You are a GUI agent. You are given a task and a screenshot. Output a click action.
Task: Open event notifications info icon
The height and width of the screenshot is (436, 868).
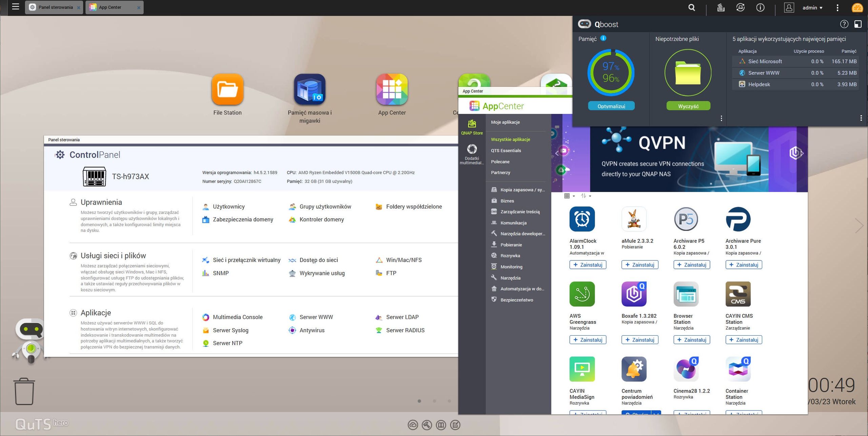click(x=760, y=7)
